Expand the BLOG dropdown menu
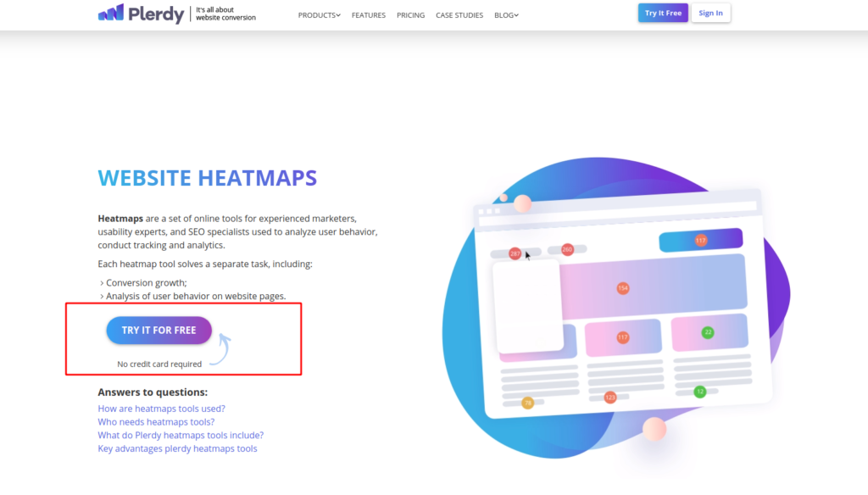This screenshot has height=495, width=868. pos(506,15)
